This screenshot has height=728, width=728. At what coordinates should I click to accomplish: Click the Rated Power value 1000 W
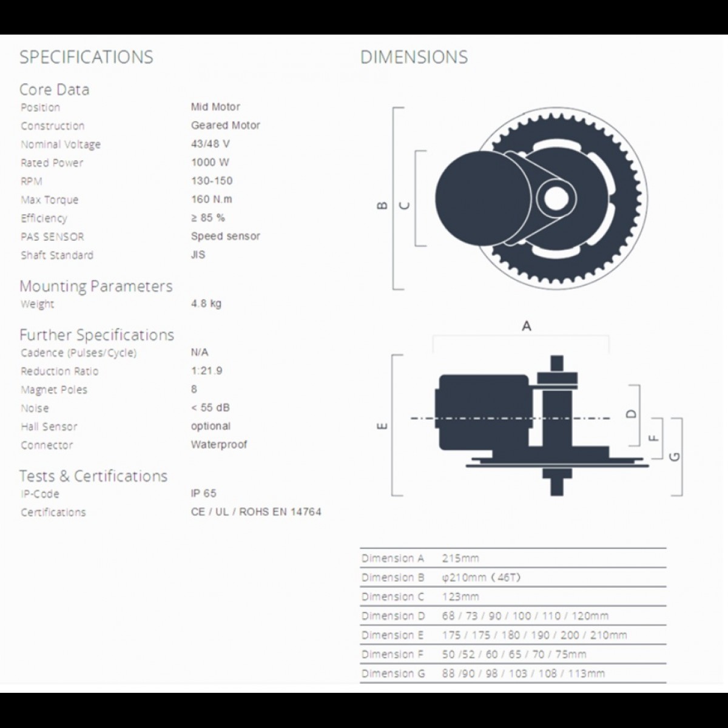(x=210, y=162)
